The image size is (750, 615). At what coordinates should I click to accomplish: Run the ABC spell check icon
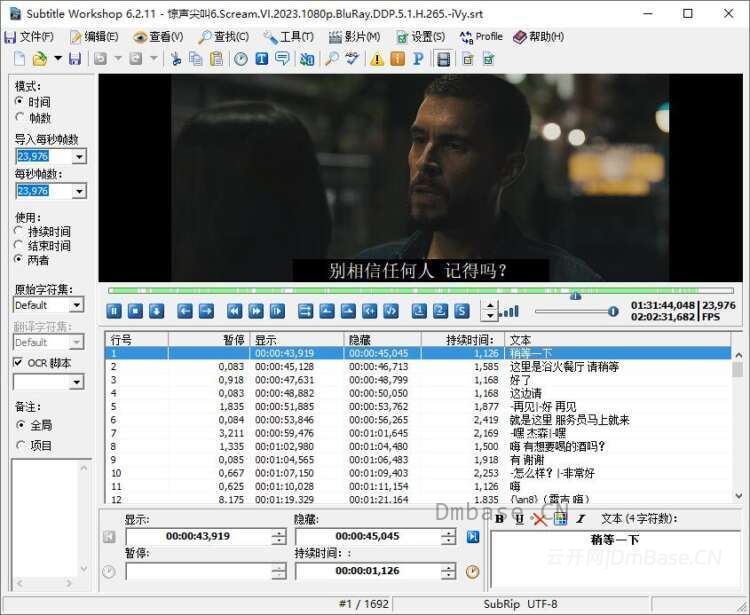pos(353,59)
